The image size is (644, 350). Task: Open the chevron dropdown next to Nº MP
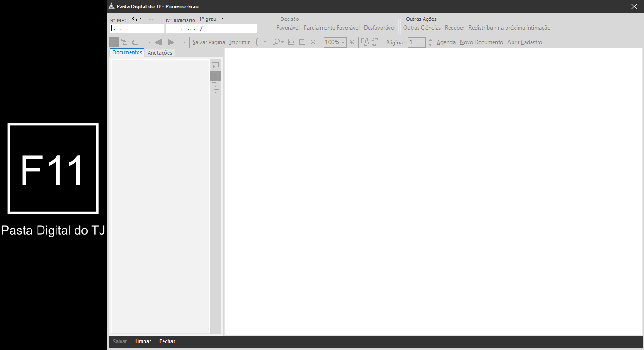(142, 19)
